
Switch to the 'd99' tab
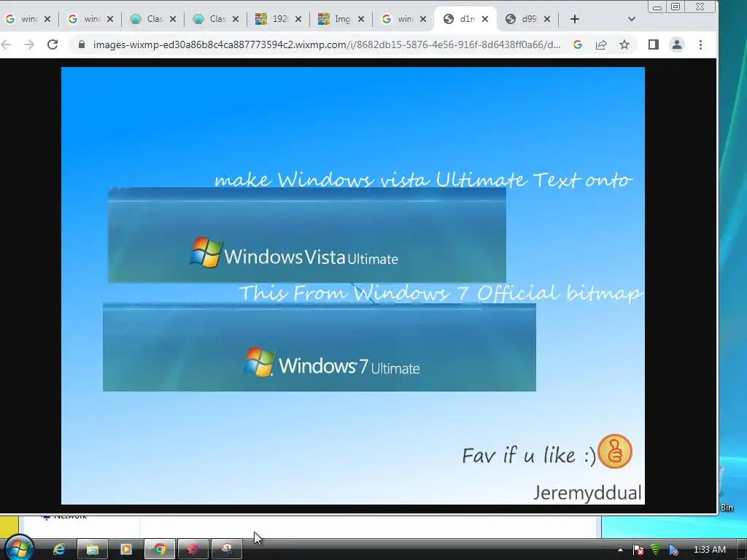pos(524,19)
